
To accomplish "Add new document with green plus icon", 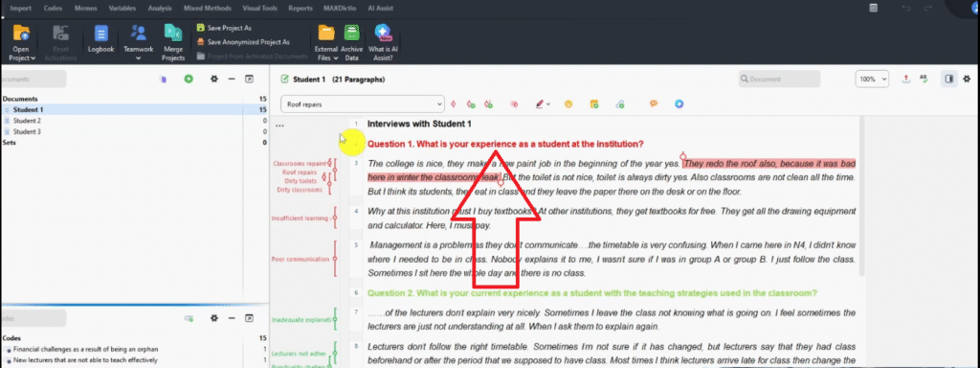I will pyautogui.click(x=189, y=79).
